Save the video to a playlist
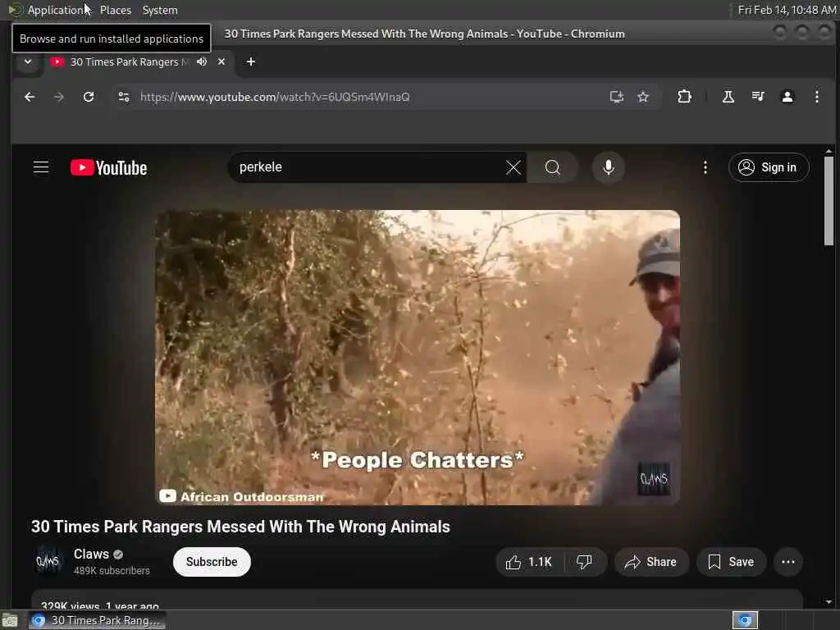The image size is (840, 630). pyautogui.click(x=731, y=562)
